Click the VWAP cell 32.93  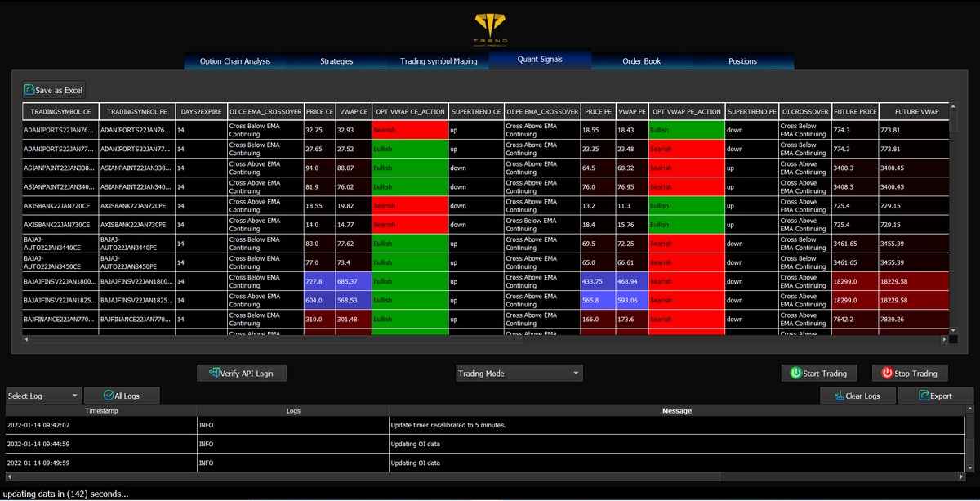(352, 129)
